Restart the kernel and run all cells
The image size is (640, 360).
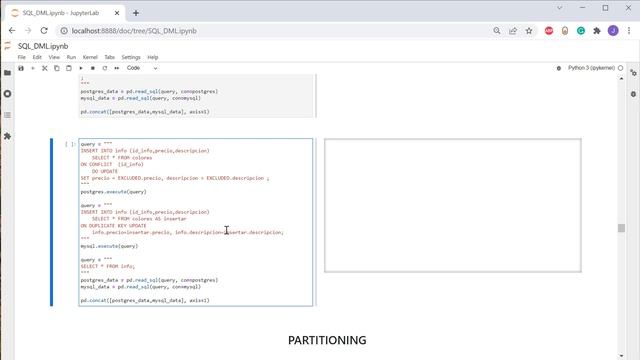click(117, 68)
